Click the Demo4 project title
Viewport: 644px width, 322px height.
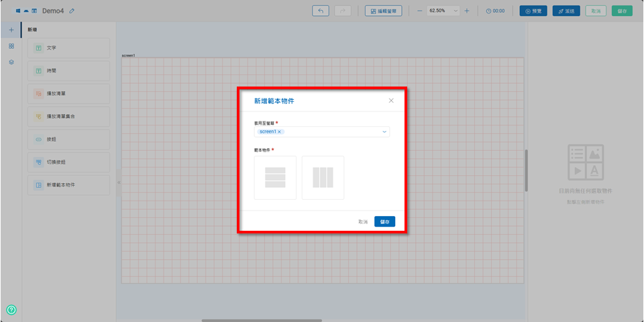click(54, 11)
